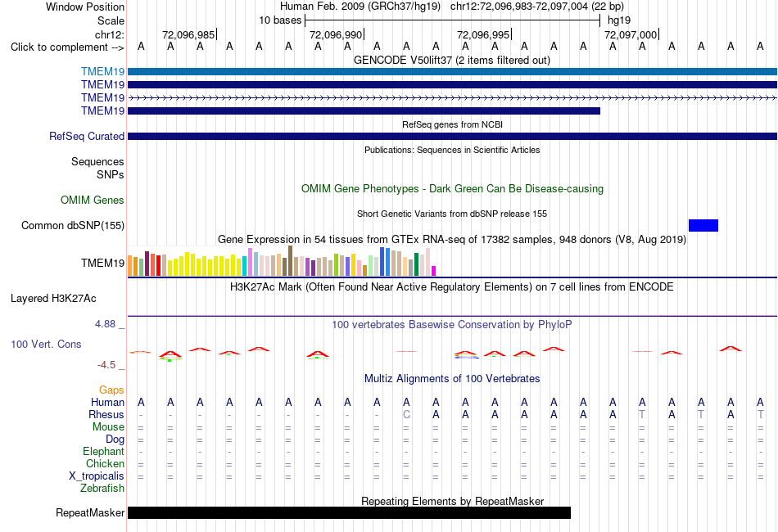The height and width of the screenshot is (532, 778).
Task: Click coordinate label 72,097,000
Action: coord(630,34)
